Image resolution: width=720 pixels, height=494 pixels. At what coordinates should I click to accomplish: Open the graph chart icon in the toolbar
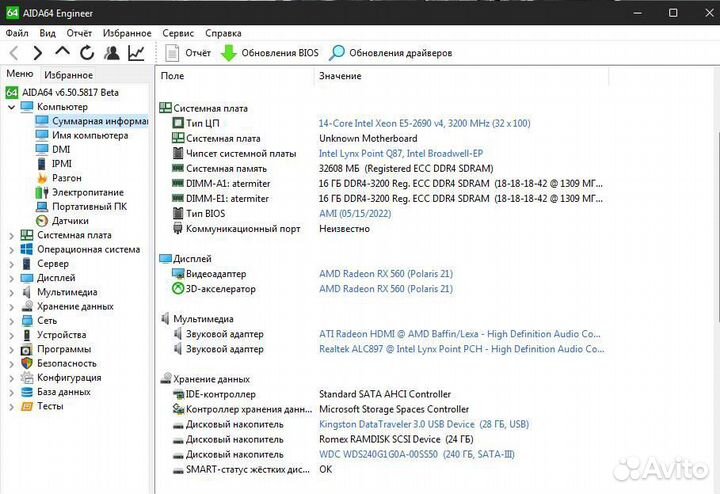coord(136,53)
